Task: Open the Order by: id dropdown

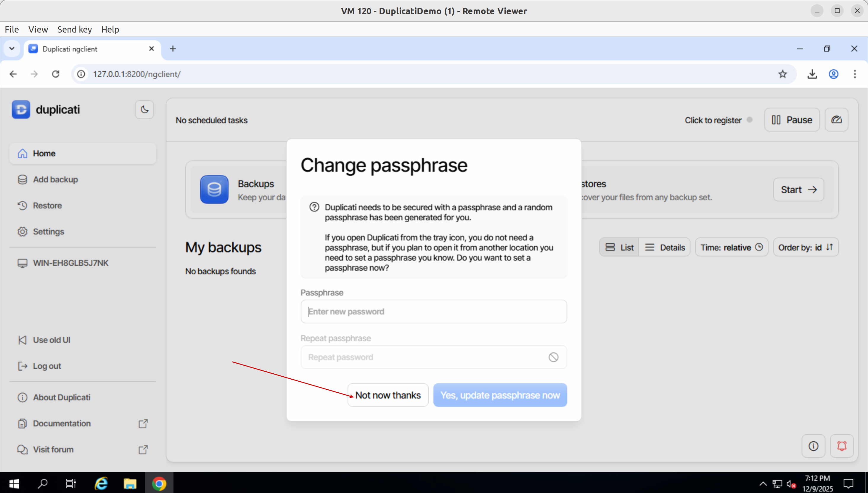Action: 805,248
